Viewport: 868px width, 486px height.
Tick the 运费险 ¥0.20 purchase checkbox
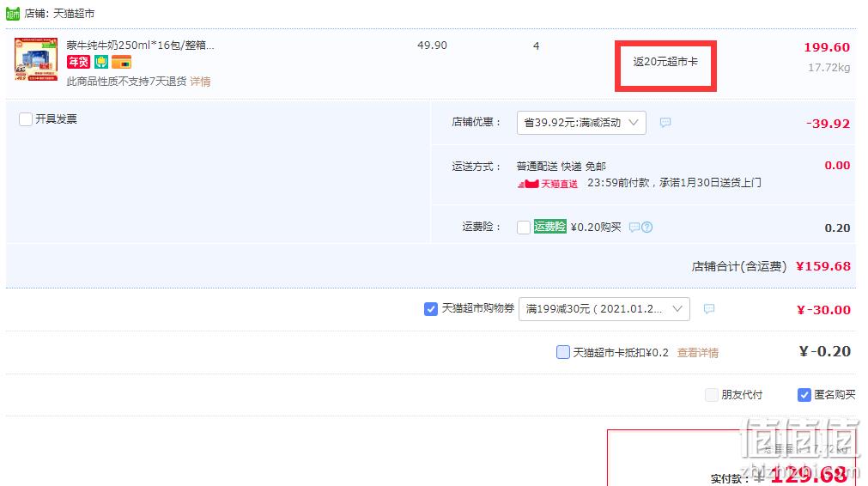tap(523, 228)
